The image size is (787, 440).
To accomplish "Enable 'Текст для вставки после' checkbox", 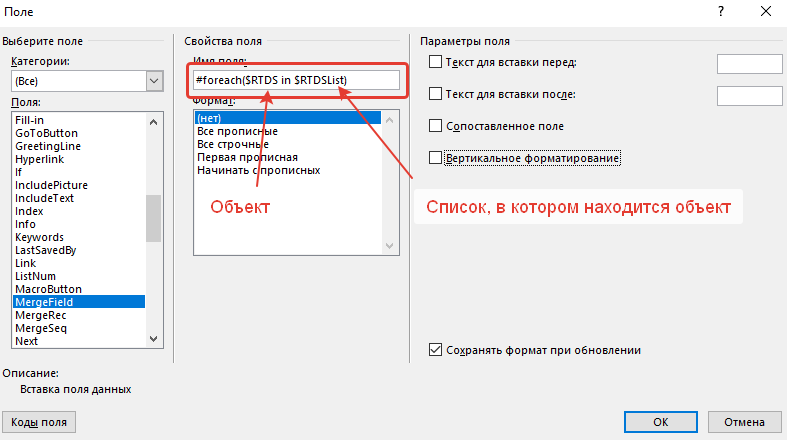I will [435, 94].
